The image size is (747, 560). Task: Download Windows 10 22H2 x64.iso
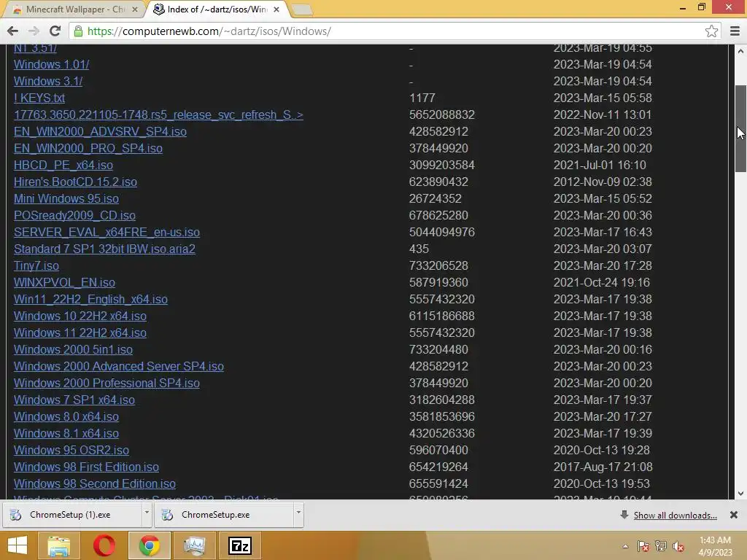click(80, 316)
